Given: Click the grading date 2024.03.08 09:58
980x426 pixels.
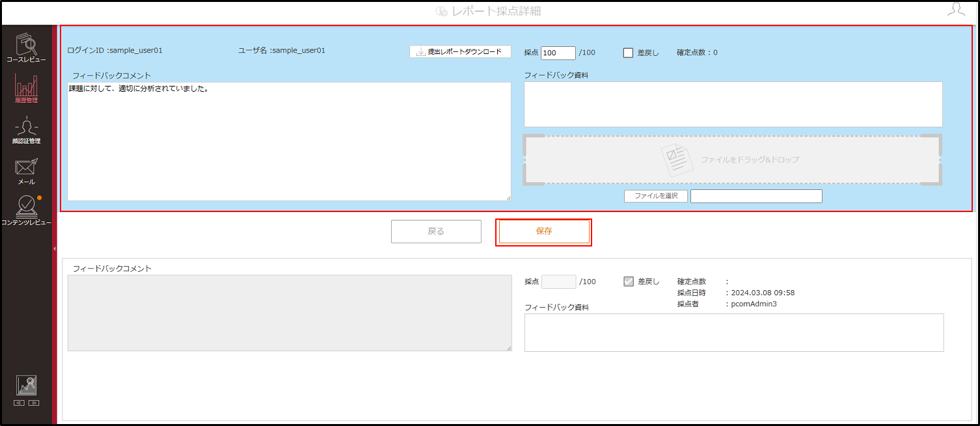Looking at the screenshot, I should (763, 293).
